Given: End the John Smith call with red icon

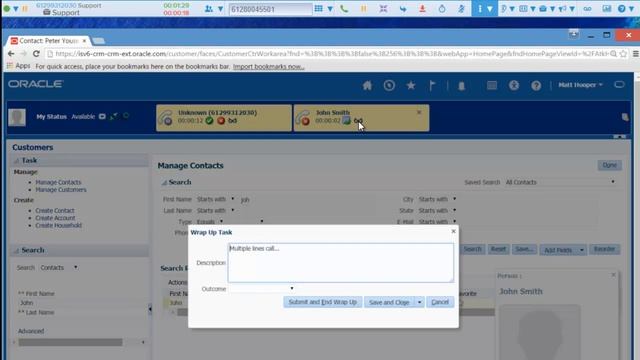Looking at the screenshot, I should (306, 121).
